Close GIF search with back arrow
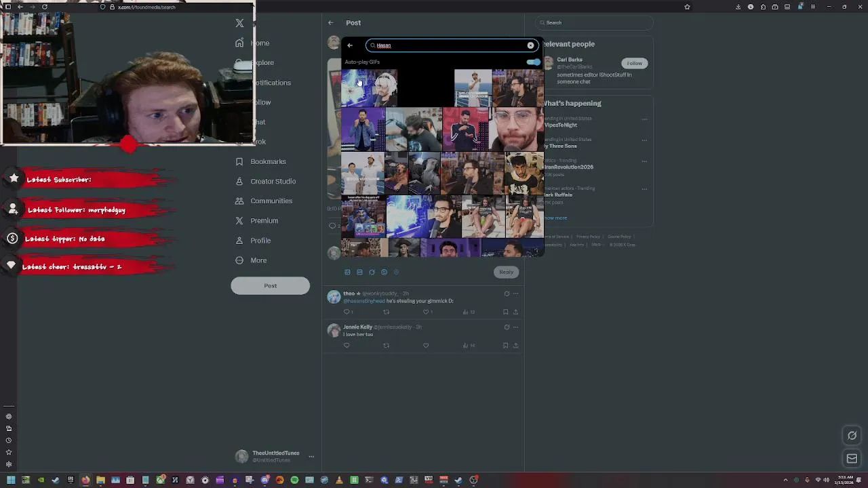The image size is (868, 488). click(x=350, y=45)
